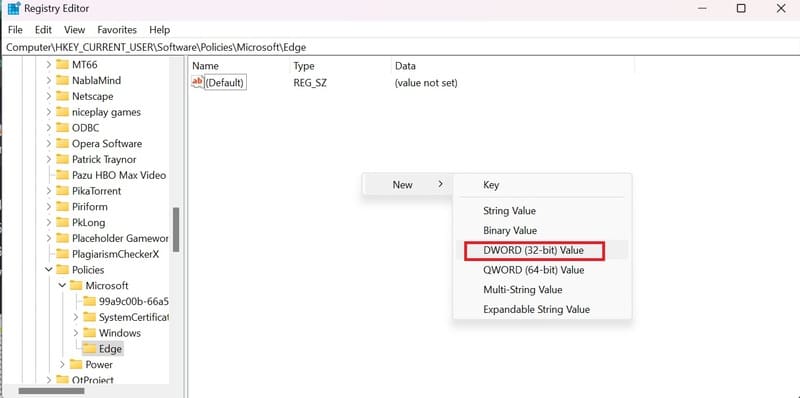Click the NablaMind folder icon
This screenshot has width=800, height=398.
coord(62,81)
